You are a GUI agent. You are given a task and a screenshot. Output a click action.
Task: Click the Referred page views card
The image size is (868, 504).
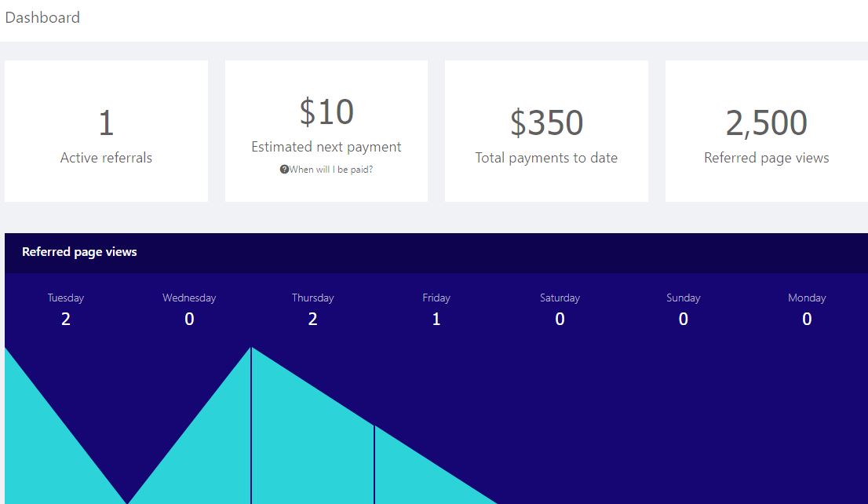(x=767, y=130)
